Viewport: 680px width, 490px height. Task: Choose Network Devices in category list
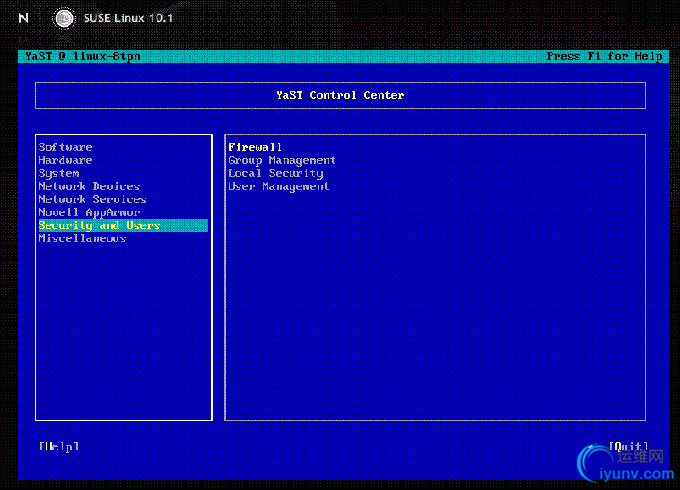coord(89,186)
